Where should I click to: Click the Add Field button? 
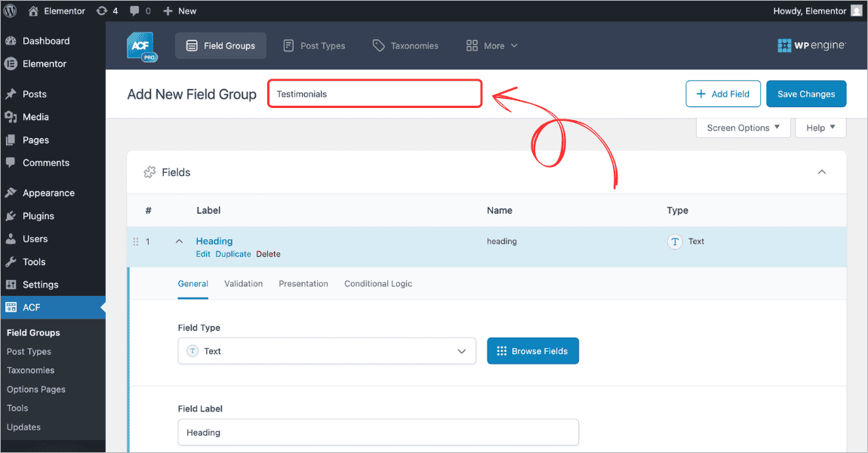point(723,94)
